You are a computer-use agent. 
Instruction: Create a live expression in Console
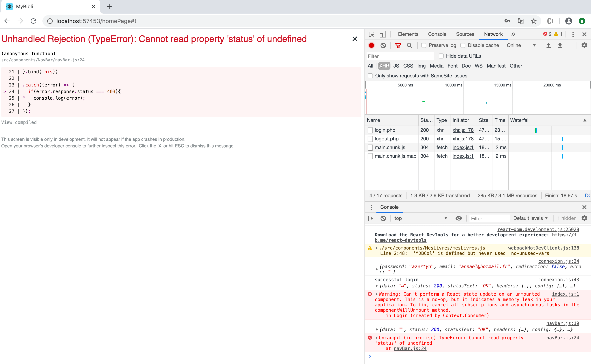coord(459,218)
